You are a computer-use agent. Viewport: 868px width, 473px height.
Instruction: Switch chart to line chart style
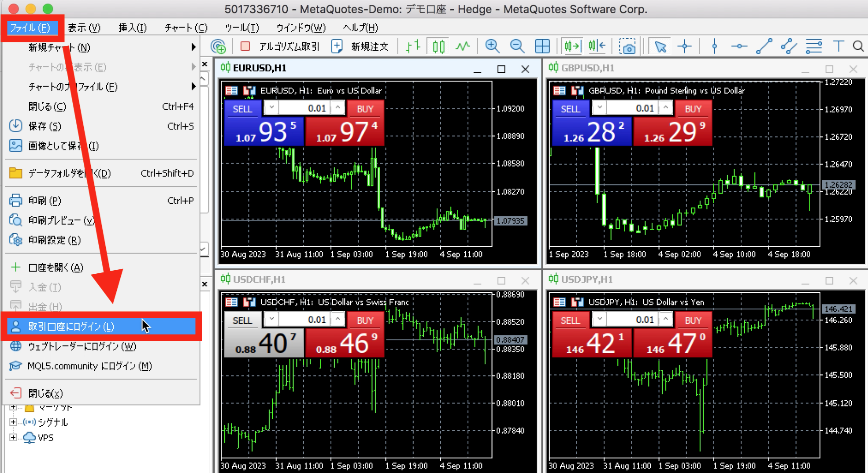[x=463, y=46]
